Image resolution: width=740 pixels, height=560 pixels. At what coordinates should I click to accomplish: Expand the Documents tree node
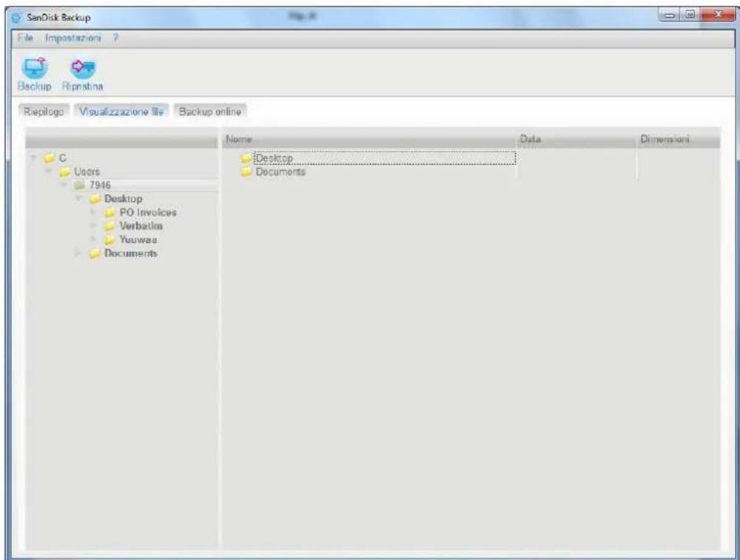[78, 253]
